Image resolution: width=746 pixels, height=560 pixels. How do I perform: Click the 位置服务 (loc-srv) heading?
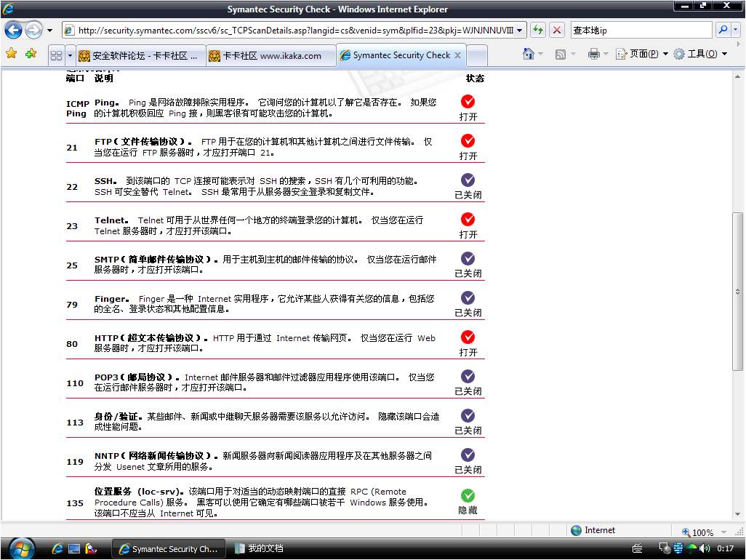pyautogui.click(x=140, y=492)
